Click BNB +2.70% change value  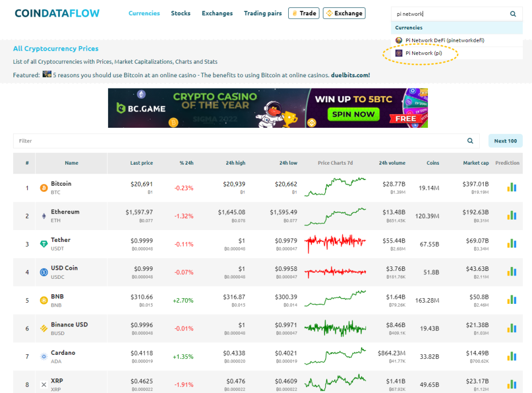(183, 300)
